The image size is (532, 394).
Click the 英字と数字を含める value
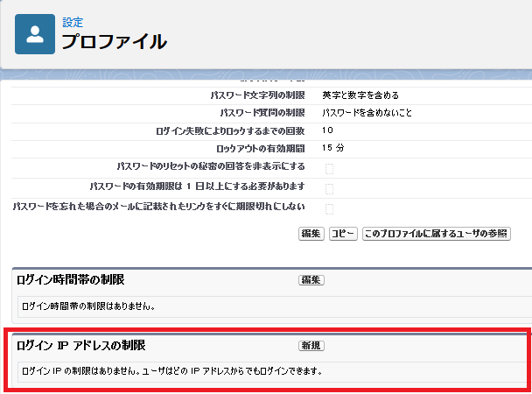tap(362, 95)
